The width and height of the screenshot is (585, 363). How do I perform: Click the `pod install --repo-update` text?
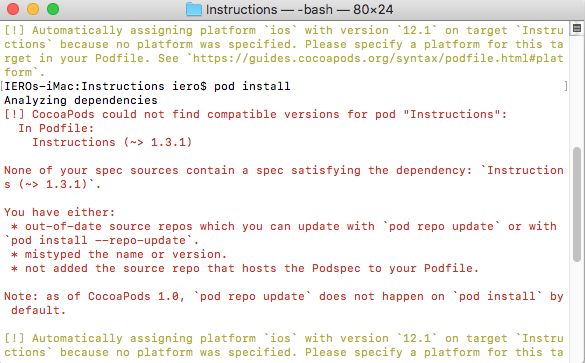pos(101,241)
